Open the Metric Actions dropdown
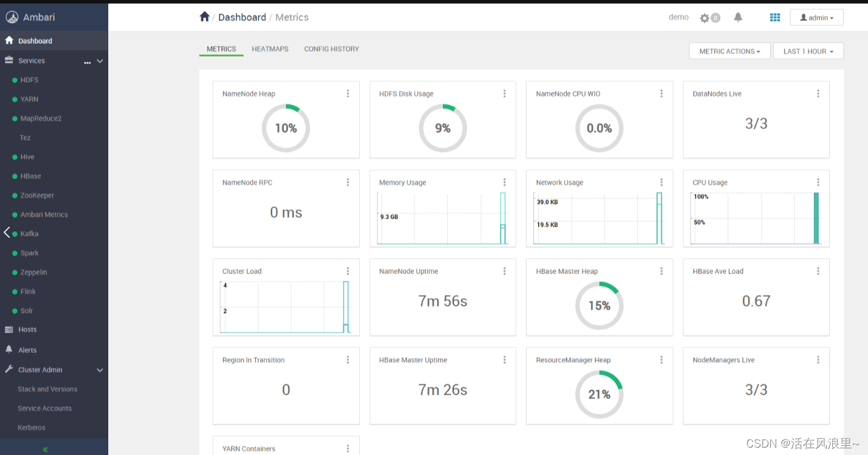 (730, 51)
